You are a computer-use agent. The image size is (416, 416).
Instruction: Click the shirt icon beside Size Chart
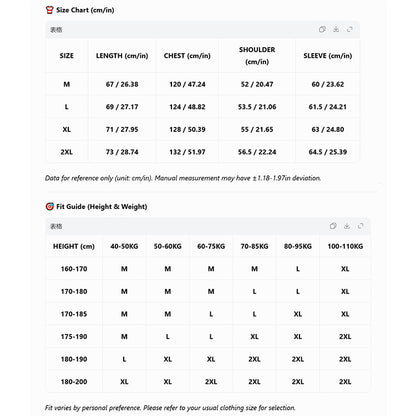click(49, 10)
